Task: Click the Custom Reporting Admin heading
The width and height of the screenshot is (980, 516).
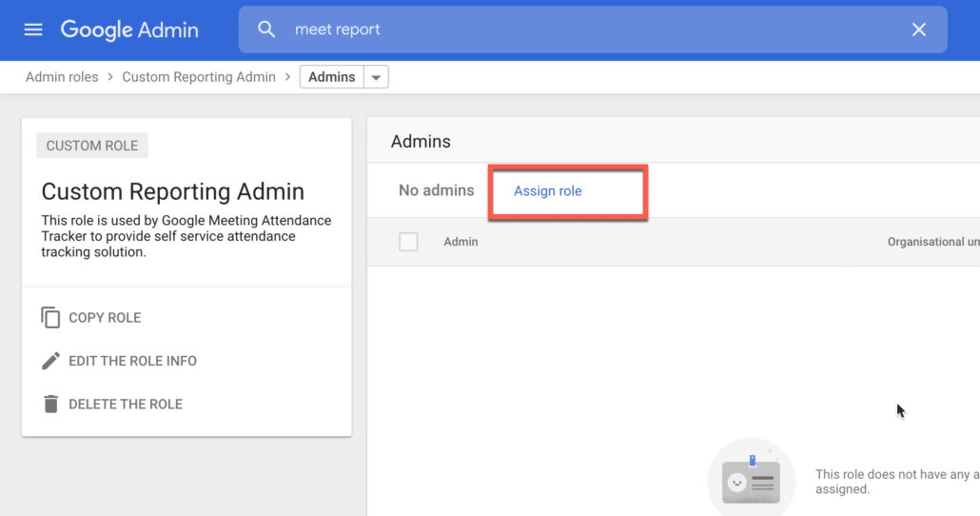Action: click(x=173, y=191)
